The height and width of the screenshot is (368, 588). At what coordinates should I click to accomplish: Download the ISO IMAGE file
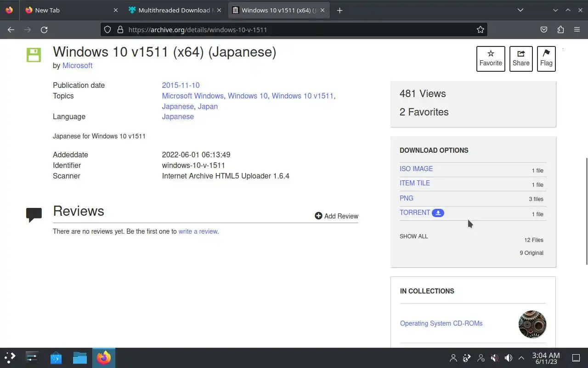coord(416,169)
